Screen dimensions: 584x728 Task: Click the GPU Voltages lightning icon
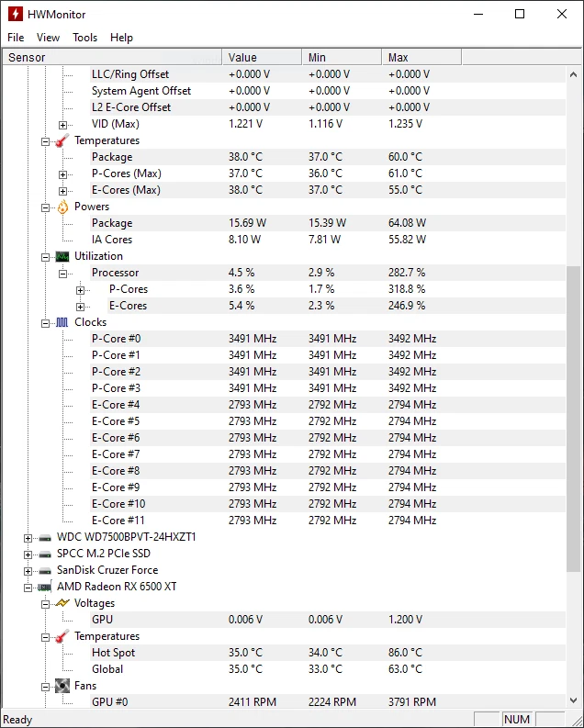(62, 603)
